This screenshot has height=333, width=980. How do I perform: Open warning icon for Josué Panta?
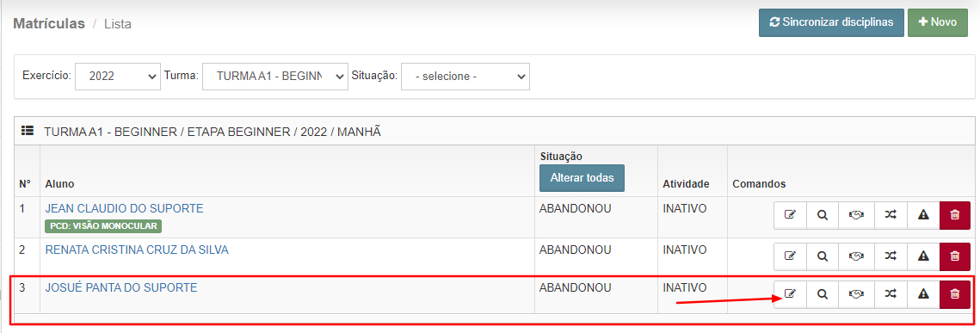tap(922, 294)
